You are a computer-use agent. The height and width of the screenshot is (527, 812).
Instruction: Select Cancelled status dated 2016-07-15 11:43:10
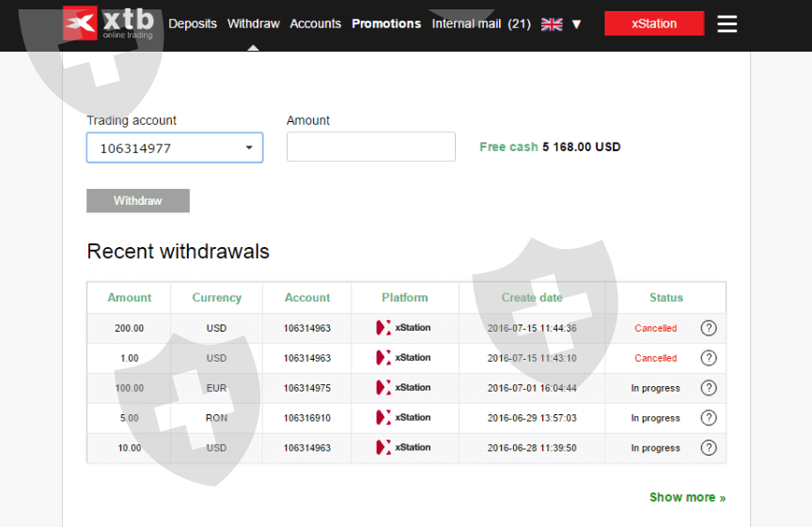pos(656,358)
